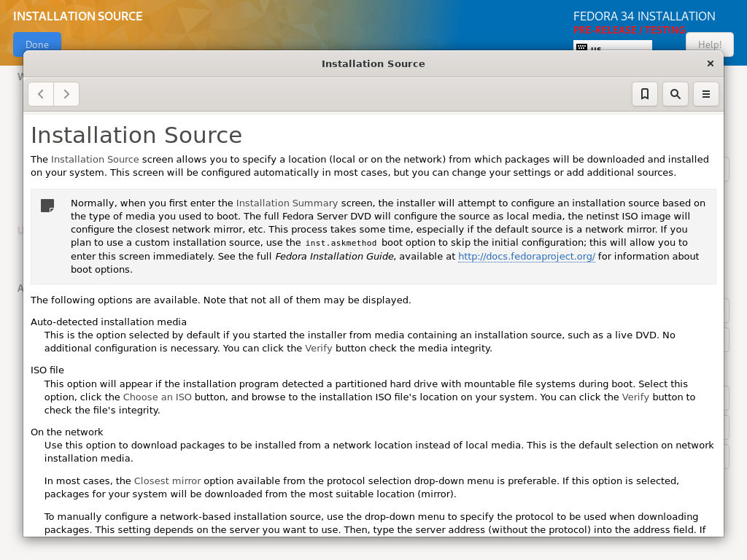Click the 'ISO file' term
Screen dimensions: 747x560
click(x=47, y=370)
